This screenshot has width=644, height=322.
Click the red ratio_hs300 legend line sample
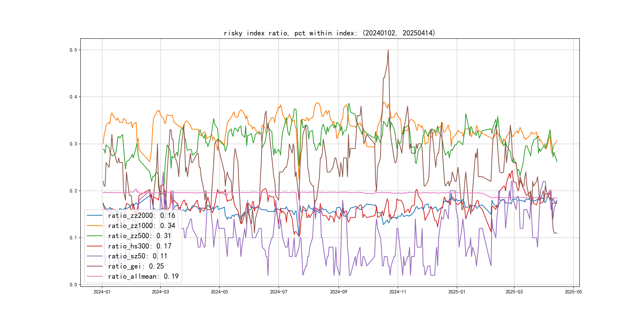click(x=94, y=246)
